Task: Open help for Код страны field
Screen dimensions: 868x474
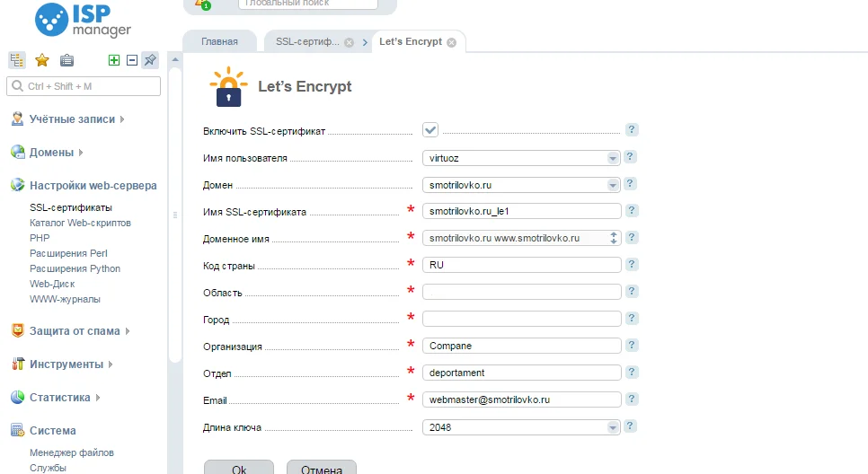Action: point(632,264)
